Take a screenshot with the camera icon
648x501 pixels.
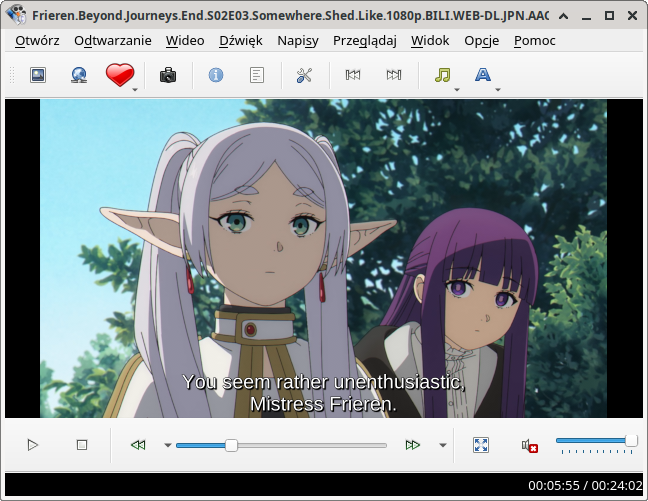point(168,75)
